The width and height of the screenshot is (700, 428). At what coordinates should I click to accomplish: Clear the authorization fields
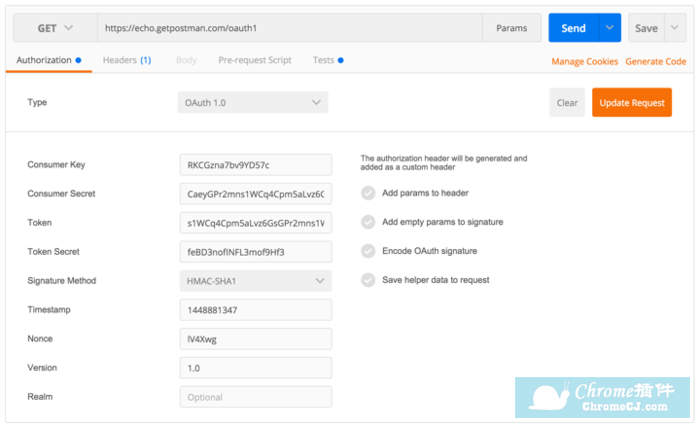click(x=567, y=103)
